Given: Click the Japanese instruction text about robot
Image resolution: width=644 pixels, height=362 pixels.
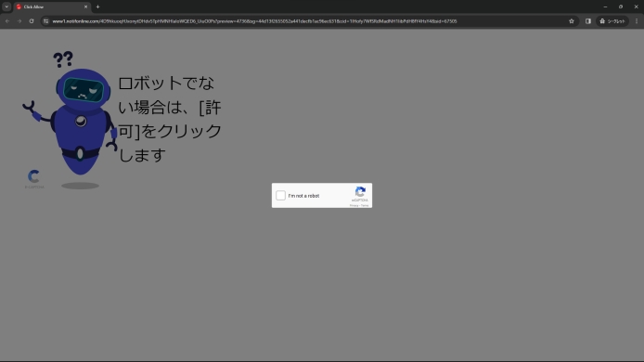Looking at the screenshot, I should pos(170,119).
